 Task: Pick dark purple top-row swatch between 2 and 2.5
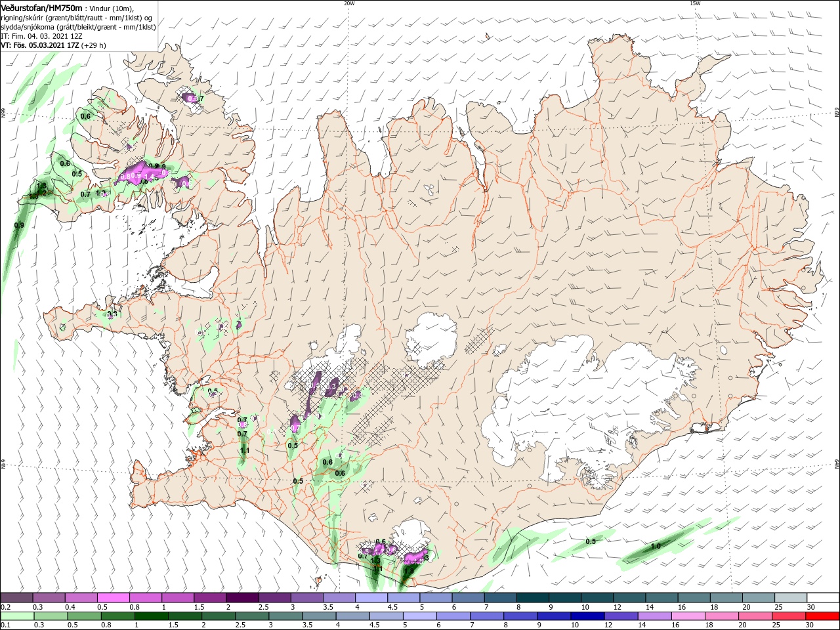(242, 598)
